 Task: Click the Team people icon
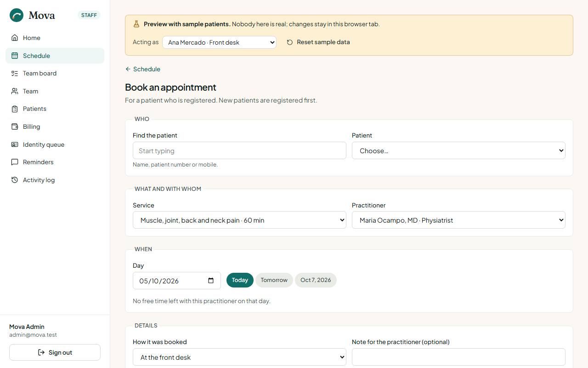tap(15, 91)
